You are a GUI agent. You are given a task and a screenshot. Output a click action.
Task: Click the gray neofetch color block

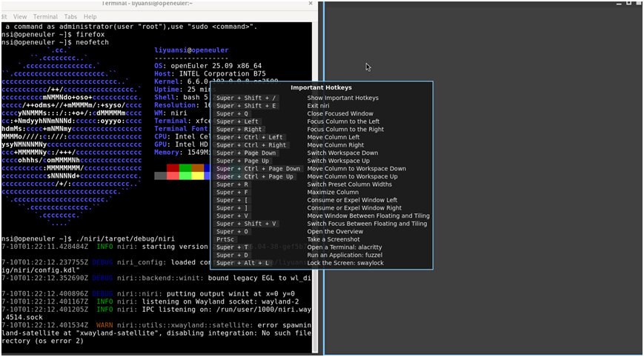click(161, 176)
